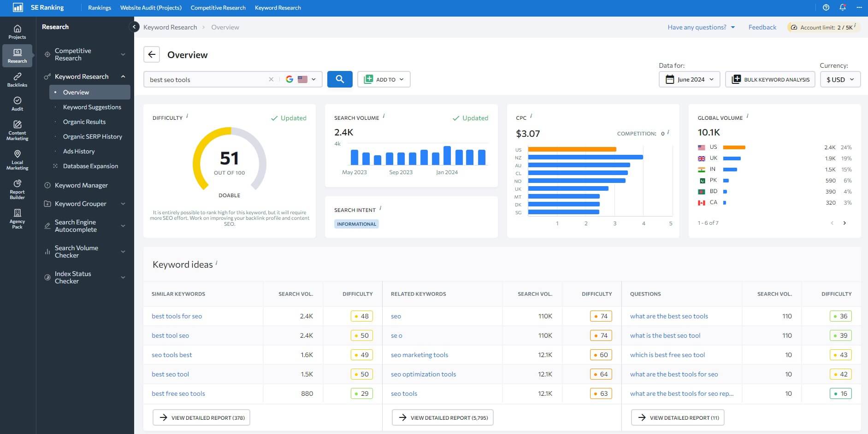The height and width of the screenshot is (434, 868).
Task: View detailed report (378) for similar keywords
Action: coord(201,417)
